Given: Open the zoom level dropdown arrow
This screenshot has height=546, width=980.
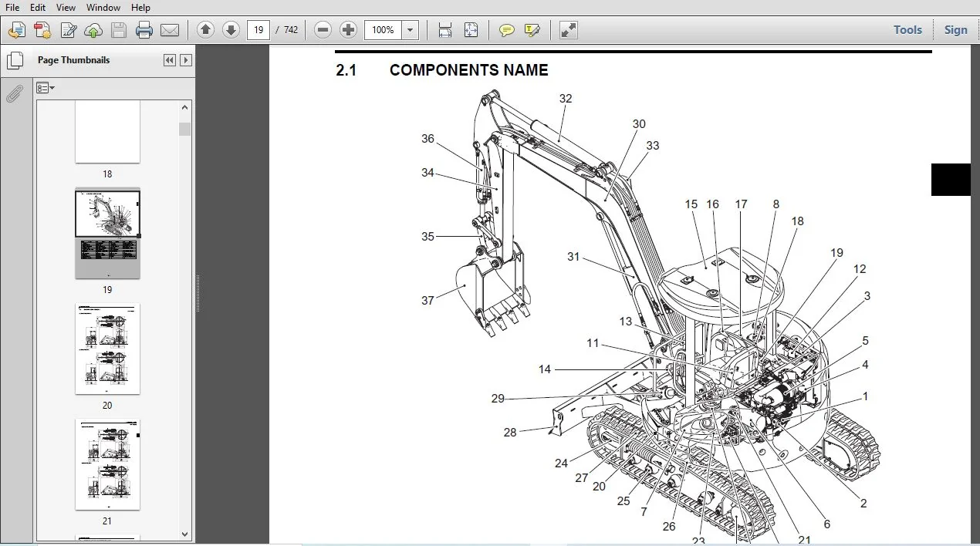Looking at the screenshot, I should 411,30.
